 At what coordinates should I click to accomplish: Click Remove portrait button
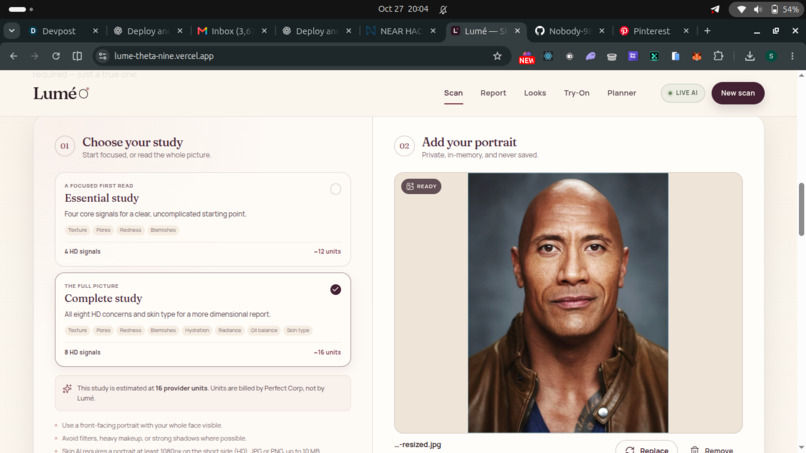(x=711, y=449)
